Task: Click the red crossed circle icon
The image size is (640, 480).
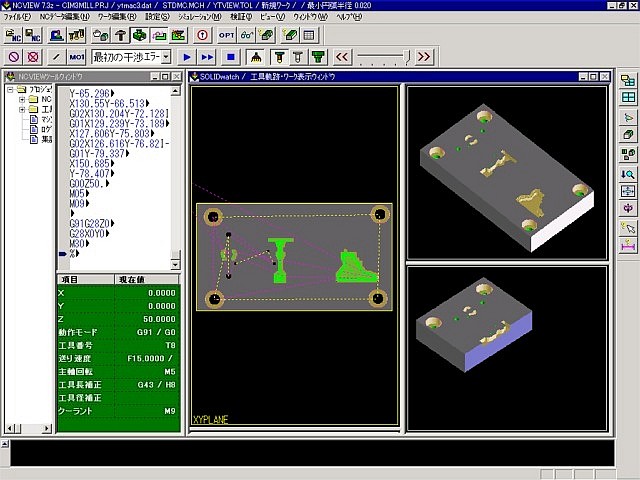Action: pyautogui.click(x=33, y=57)
